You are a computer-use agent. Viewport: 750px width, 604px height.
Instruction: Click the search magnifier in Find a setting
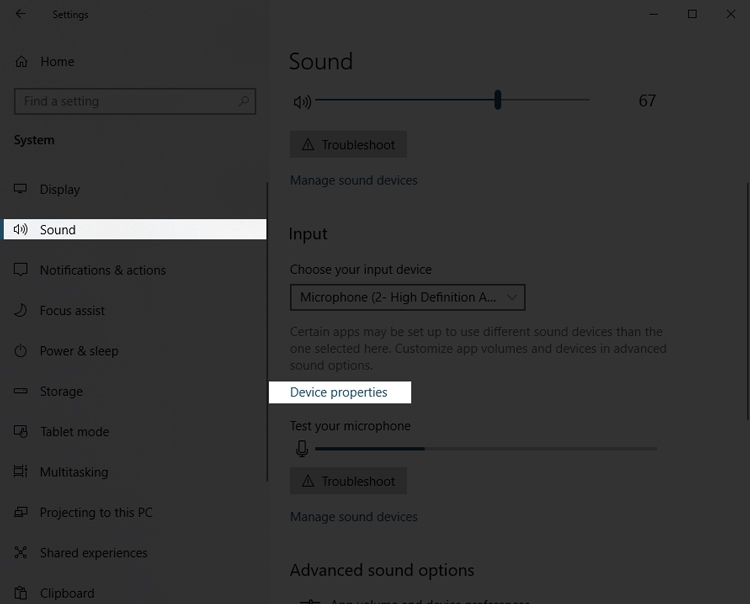(x=244, y=101)
